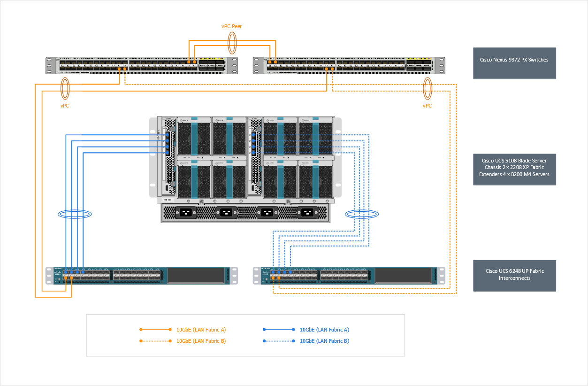588x386 pixels.
Task: Click the right fabric extender's blue ports
Action: (x=253, y=143)
